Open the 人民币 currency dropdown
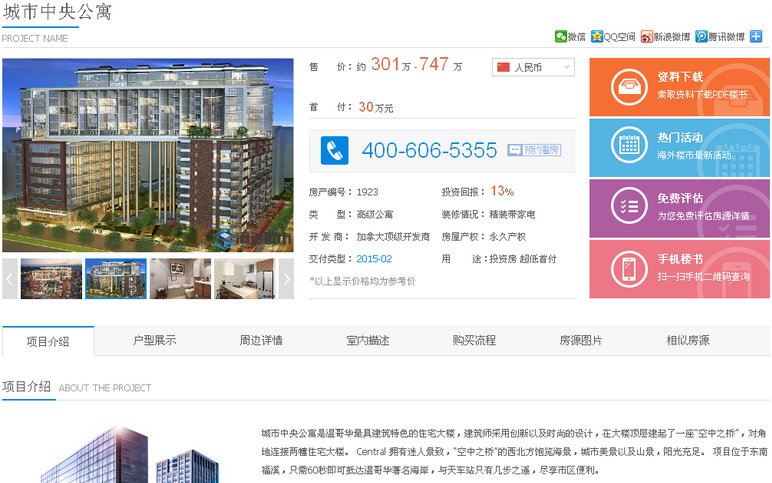 pyautogui.click(x=533, y=67)
